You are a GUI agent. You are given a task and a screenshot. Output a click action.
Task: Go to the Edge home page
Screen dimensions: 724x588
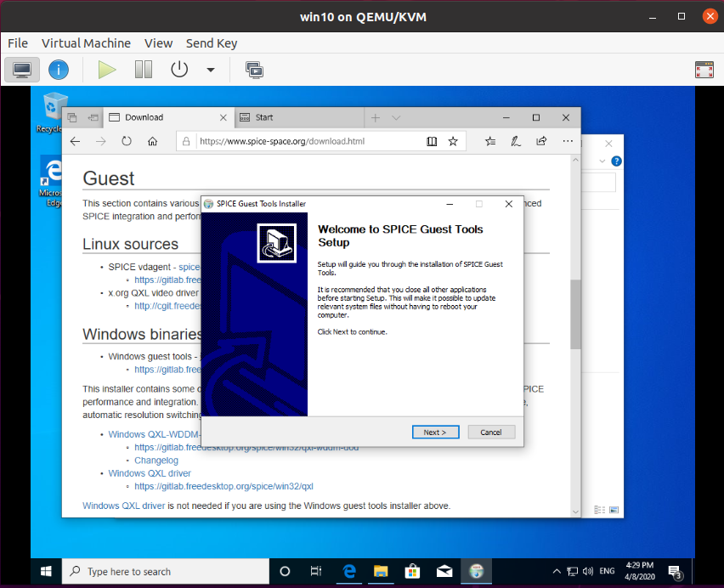point(152,141)
